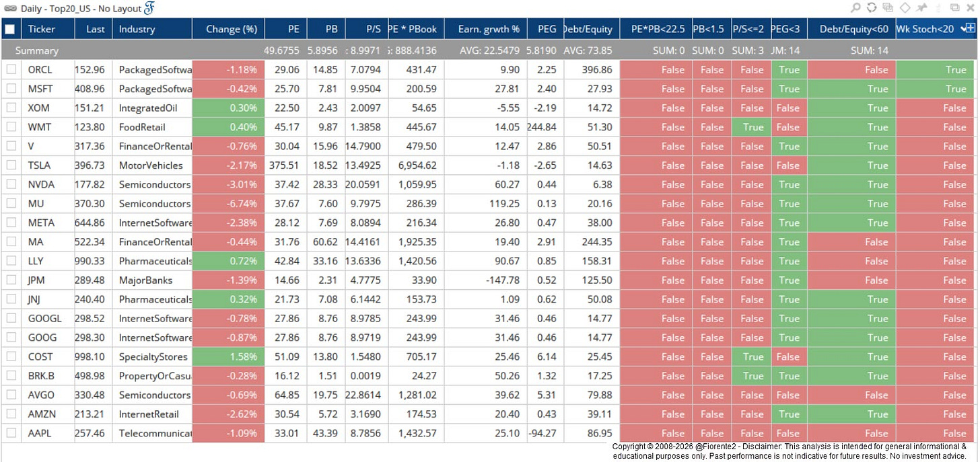The image size is (980, 462).
Task: Click the chain link icon before Daily
Action: [10, 9]
